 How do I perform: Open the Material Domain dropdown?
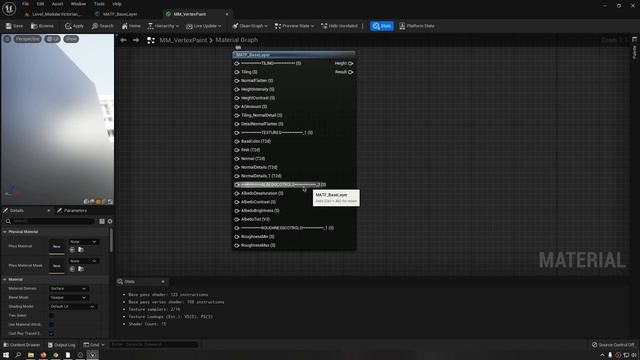(69, 289)
